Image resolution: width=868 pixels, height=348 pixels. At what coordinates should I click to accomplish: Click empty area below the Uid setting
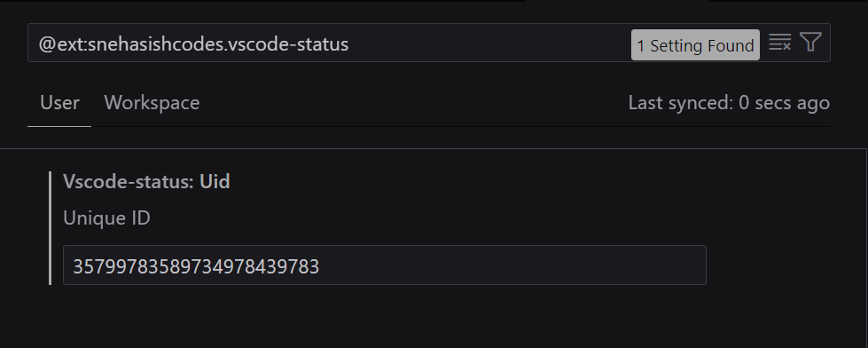pos(432,319)
